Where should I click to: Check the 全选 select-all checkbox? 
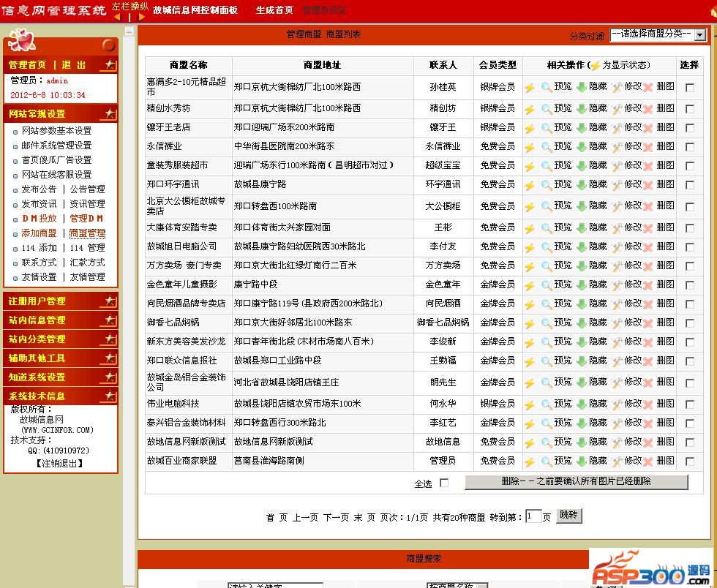click(444, 483)
